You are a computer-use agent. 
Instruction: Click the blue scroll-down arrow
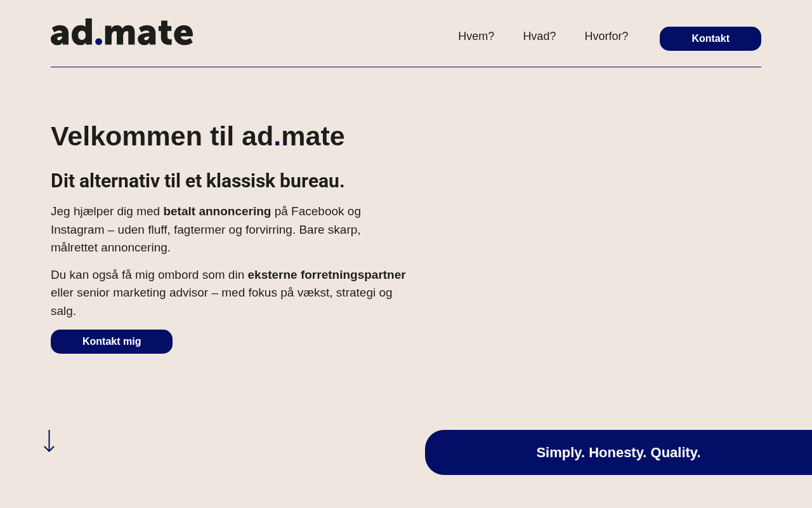click(49, 441)
